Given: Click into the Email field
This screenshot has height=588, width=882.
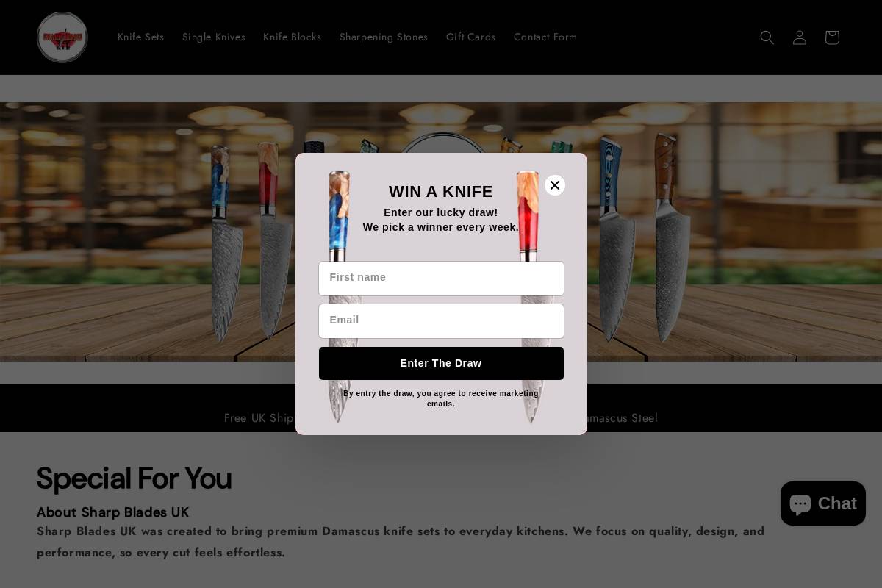Looking at the screenshot, I should point(441,321).
